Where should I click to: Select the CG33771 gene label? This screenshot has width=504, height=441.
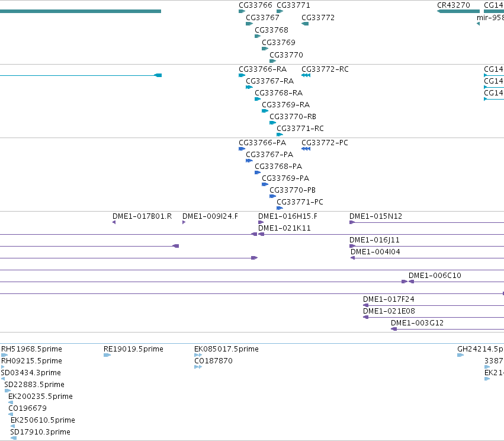pyautogui.click(x=294, y=5)
